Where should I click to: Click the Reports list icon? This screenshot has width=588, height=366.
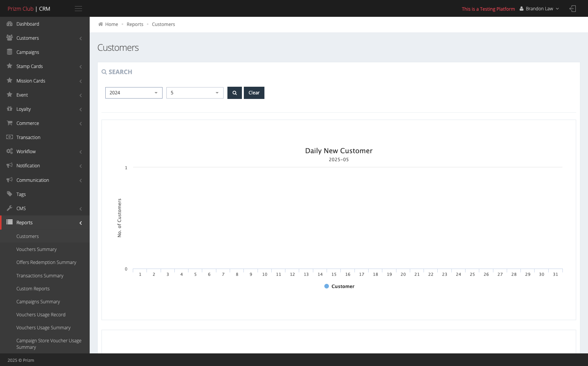[10, 222]
